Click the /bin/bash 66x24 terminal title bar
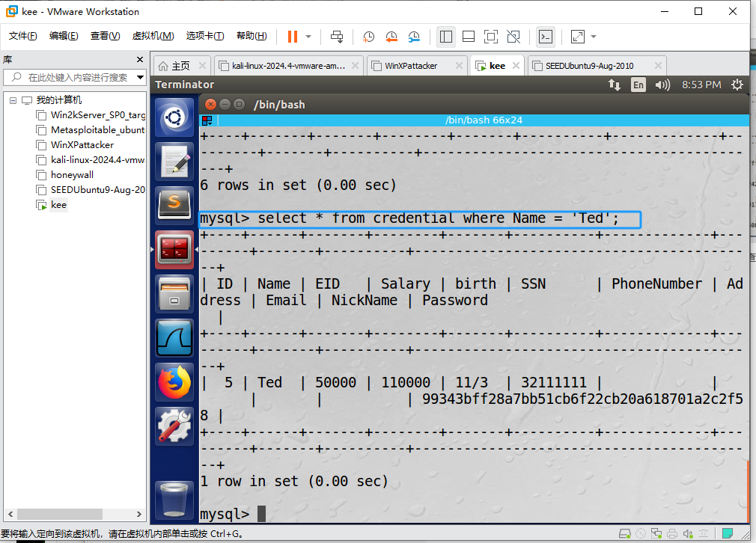756x543 pixels. click(x=484, y=120)
